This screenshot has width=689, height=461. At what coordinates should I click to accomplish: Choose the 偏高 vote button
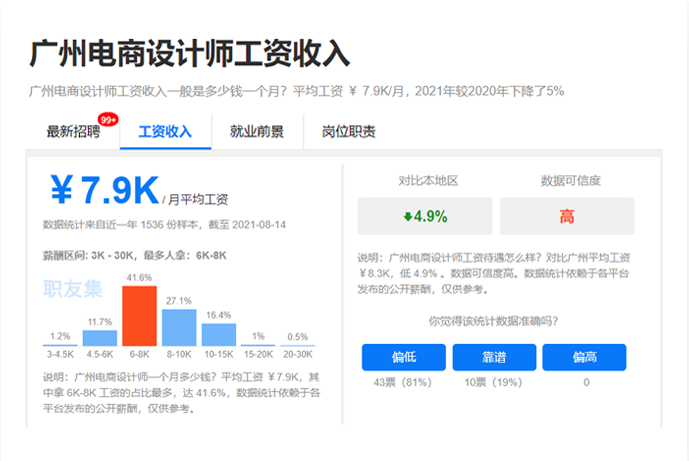584,357
